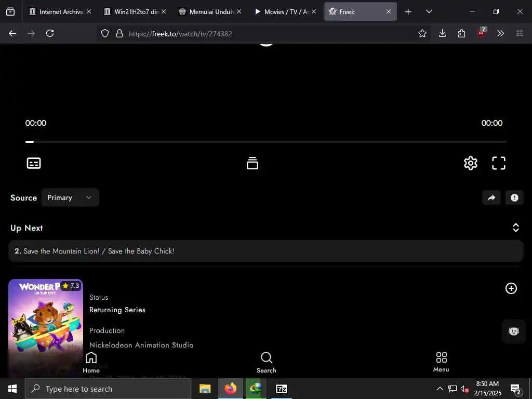Open a new browser tab
Viewport: 532px width, 399px height.
(x=408, y=12)
